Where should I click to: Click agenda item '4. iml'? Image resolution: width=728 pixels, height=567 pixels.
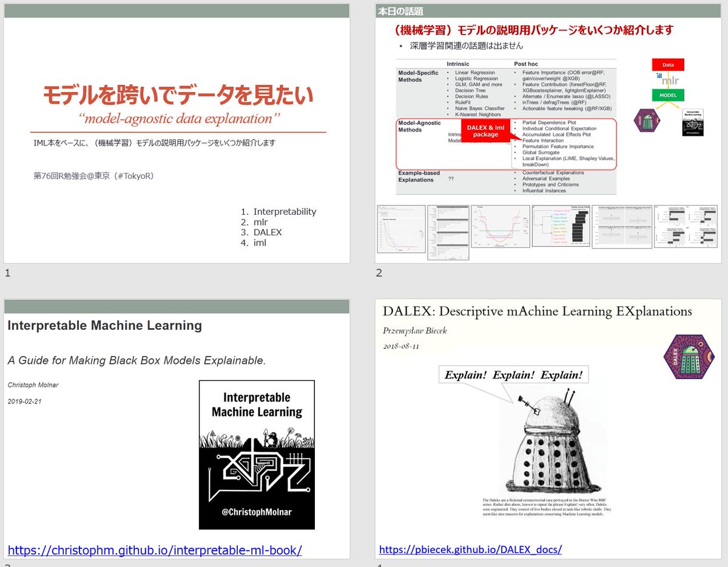pos(253,243)
